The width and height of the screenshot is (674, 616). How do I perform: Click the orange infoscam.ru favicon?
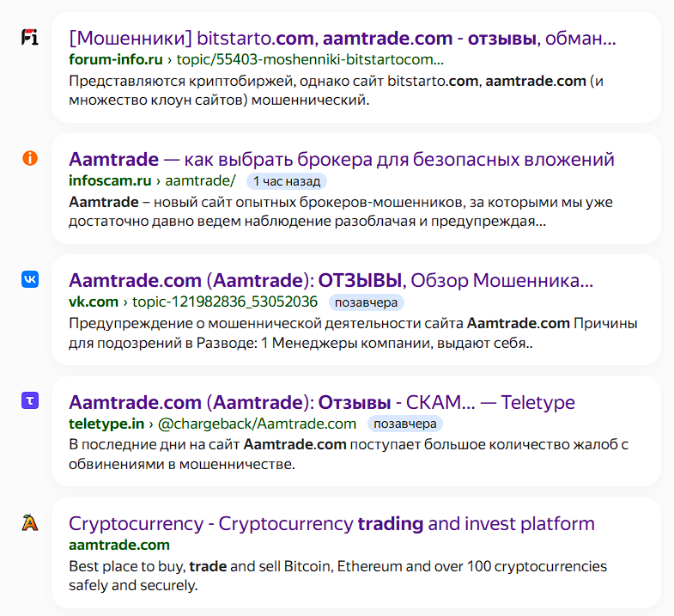pos(30,158)
